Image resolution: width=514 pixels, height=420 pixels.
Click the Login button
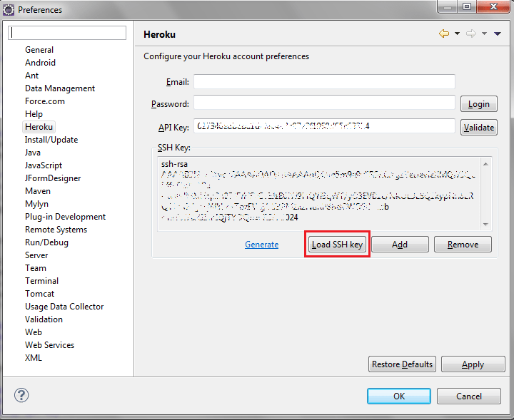click(x=478, y=104)
